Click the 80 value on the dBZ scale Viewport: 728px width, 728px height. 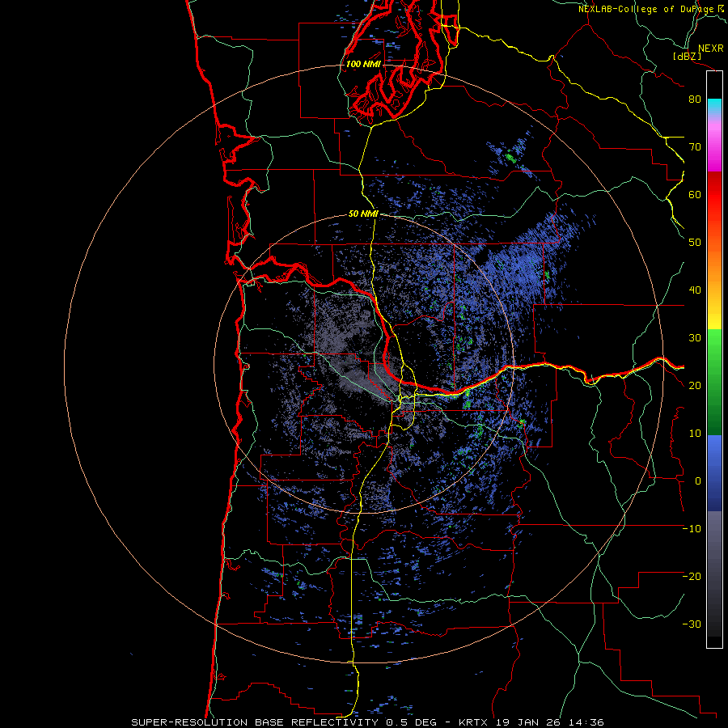click(x=695, y=99)
